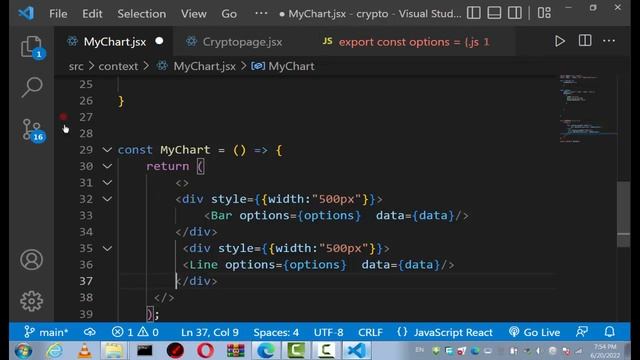Viewport: 640px width, 360px height.
Task: Change encoding via UTF-8
Action: (329, 332)
